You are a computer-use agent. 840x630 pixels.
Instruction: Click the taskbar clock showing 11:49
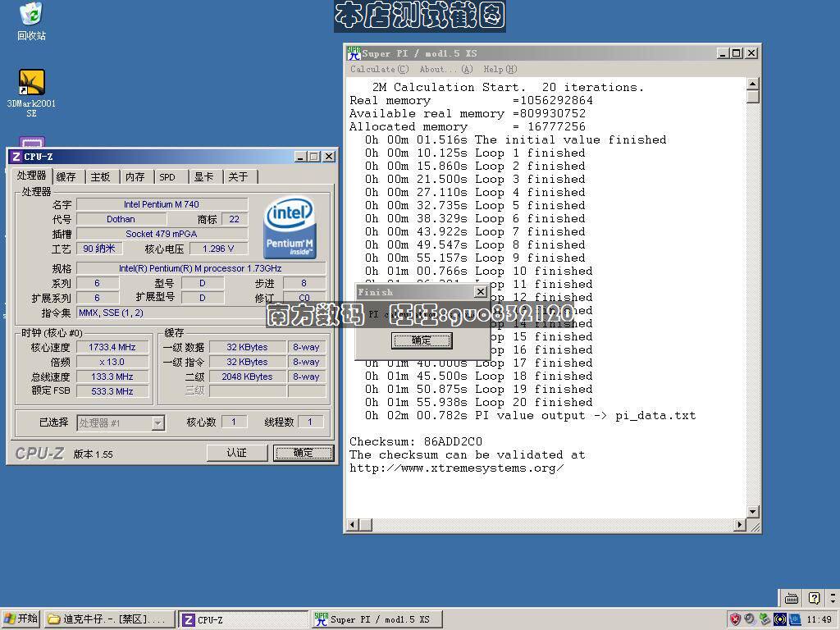tap(819, 619)
